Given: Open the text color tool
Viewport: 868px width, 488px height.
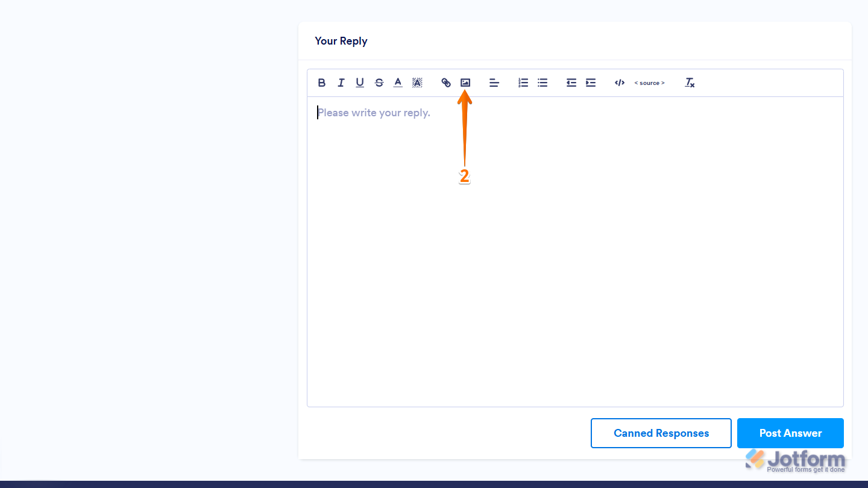Looking at the screenshot, I should point(398,83).
